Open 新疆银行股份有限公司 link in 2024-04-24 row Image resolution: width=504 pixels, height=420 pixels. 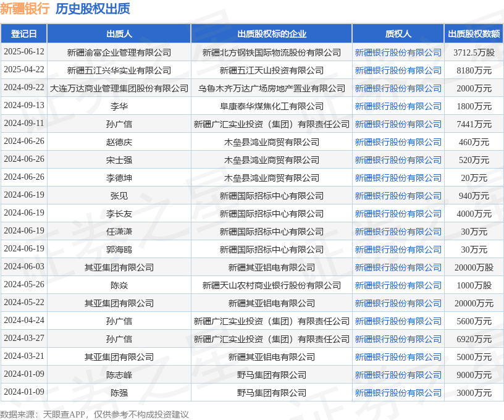tap(398, 321)
